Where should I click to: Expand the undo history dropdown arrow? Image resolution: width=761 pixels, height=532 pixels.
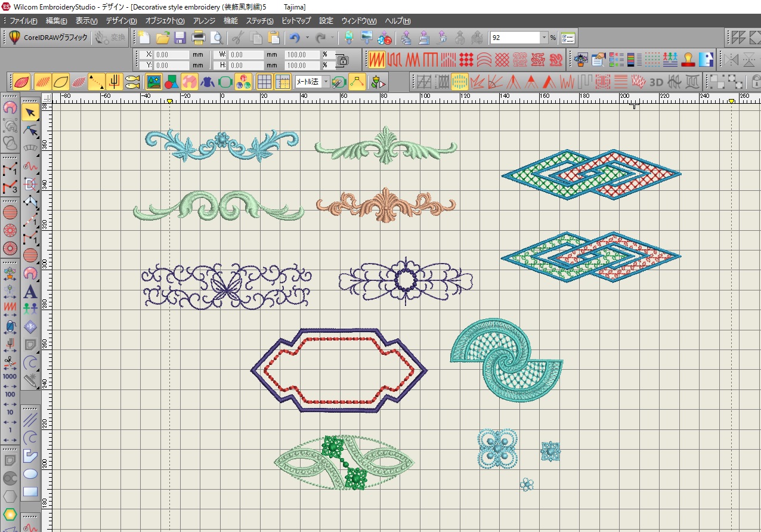(x=307, y=38)
